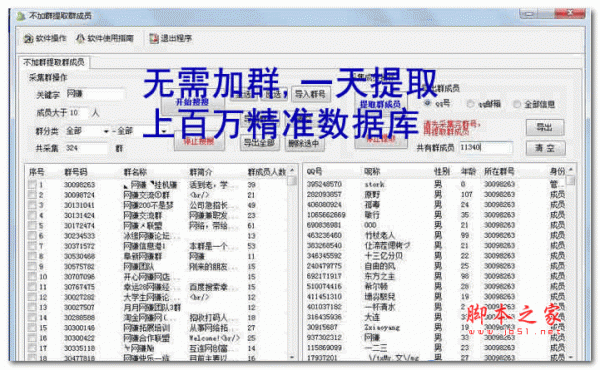Click group number 30530468 in list
The width and height of the screenshot is (600, 370).
coord(79,256)
